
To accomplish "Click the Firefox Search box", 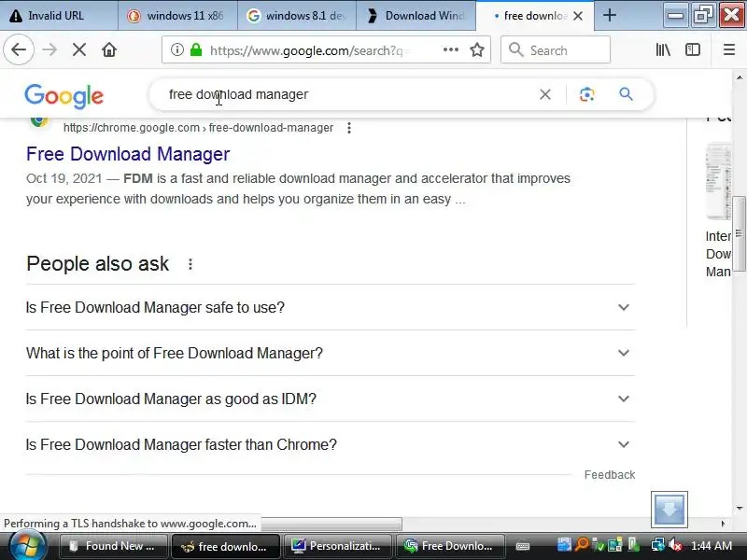I will tap(556, 49).
